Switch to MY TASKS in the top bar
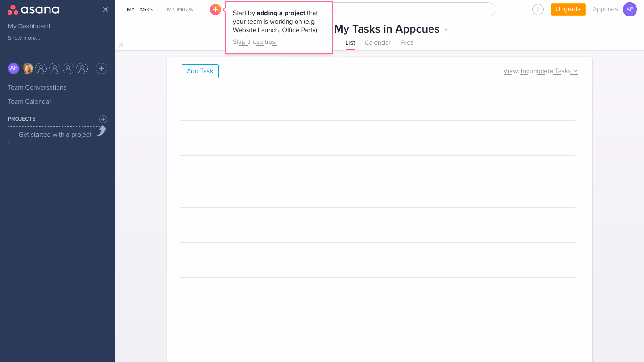 140,9
